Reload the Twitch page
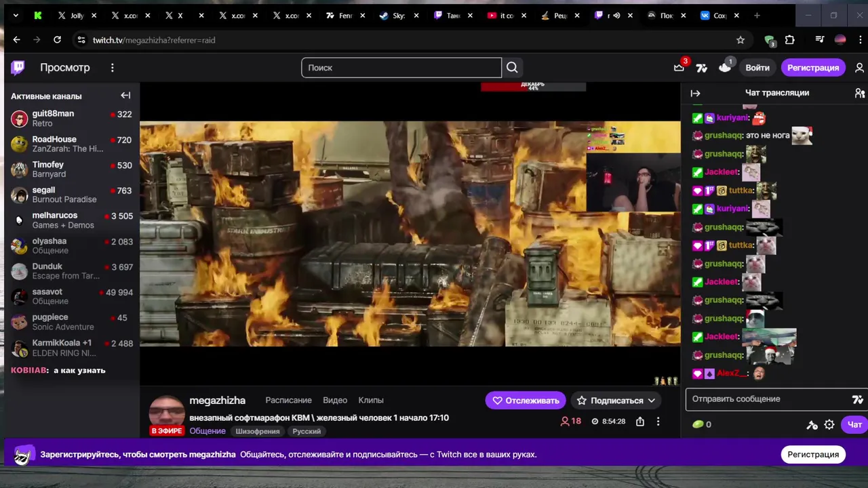 coord(57,40)
